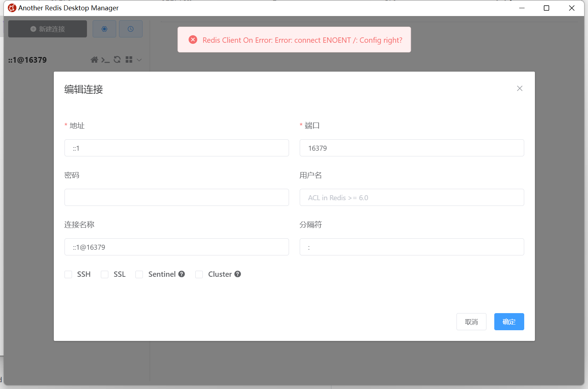Click the Cluster help question mark icon
The image size is (588, 389).
[238, 274]
